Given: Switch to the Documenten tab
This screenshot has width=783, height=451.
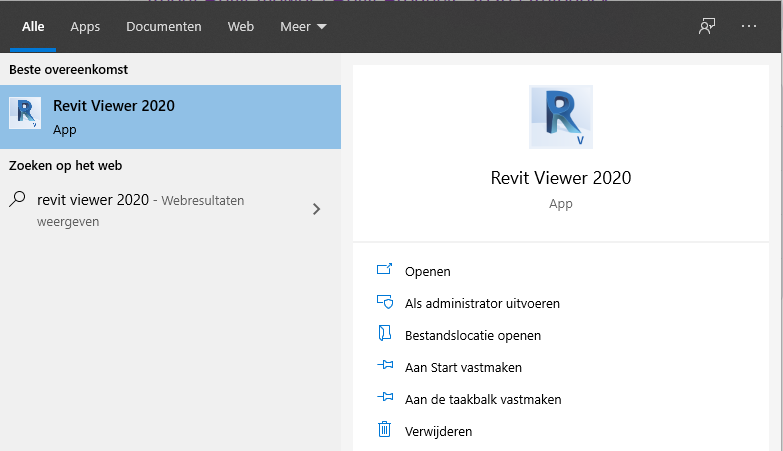Looking at the screenshot, I should pyautogui.click(x=164, y=26).
